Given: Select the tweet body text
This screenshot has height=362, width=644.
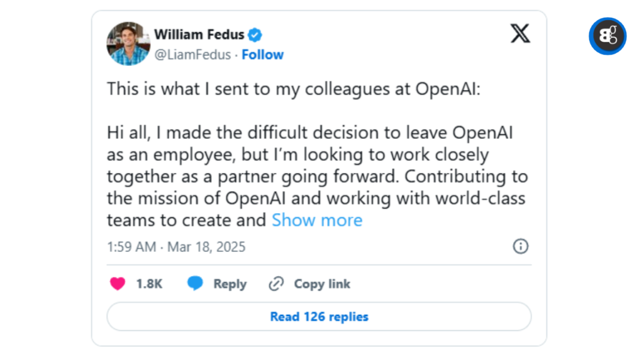Looking at the screenshot, I should 314,154.
